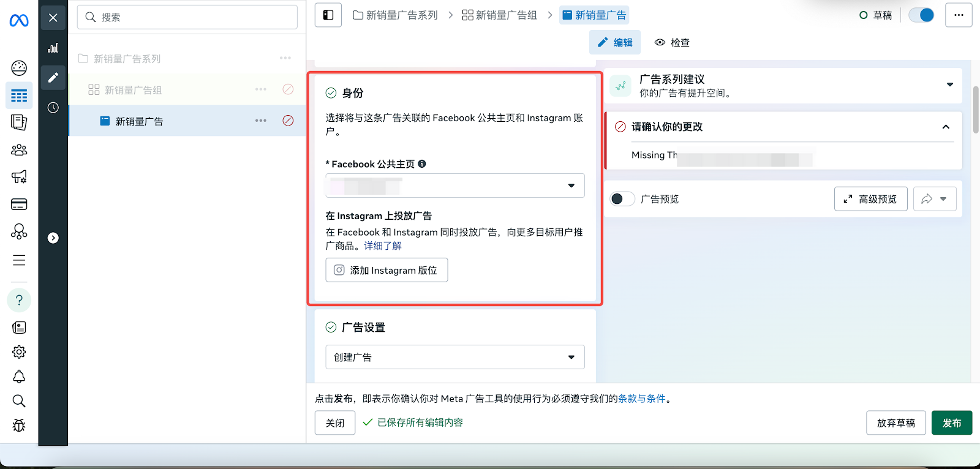
Task: Expand the 广告系列建议 panel
Action: pyautogui.click(x=950, y=84)
